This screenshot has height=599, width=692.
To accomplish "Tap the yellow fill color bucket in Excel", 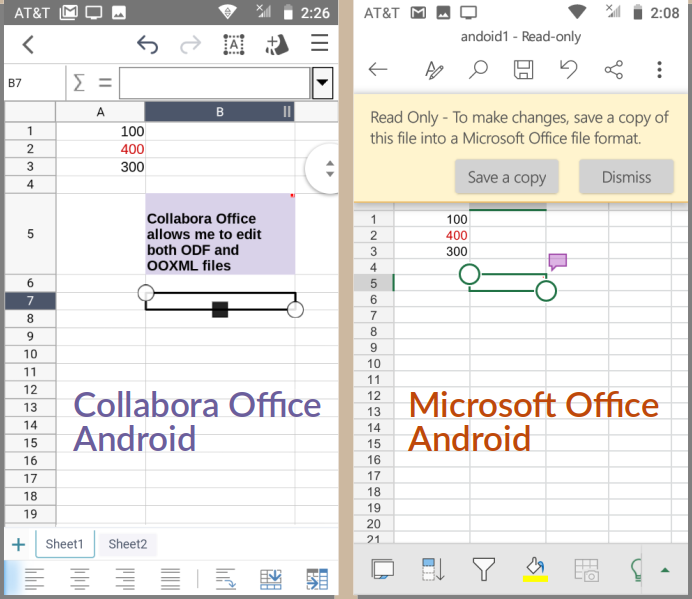I will pos(535,570).
